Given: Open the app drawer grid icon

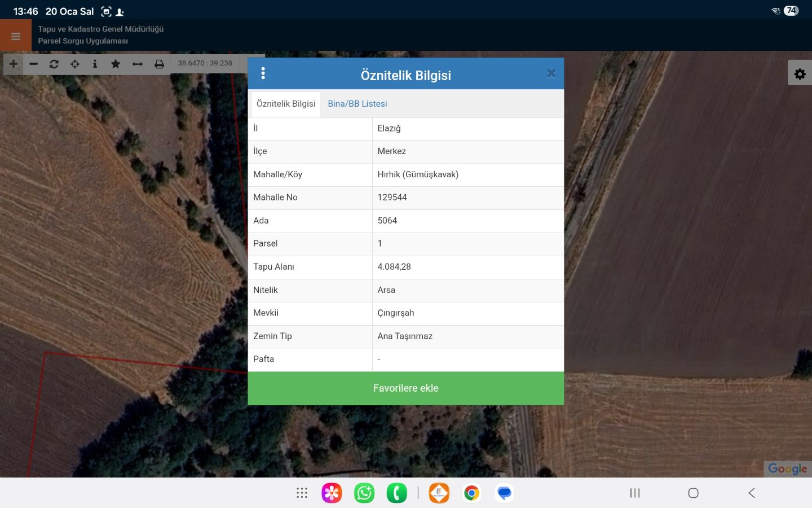Looking at the screenshot, I should click(x=302, y=493).
